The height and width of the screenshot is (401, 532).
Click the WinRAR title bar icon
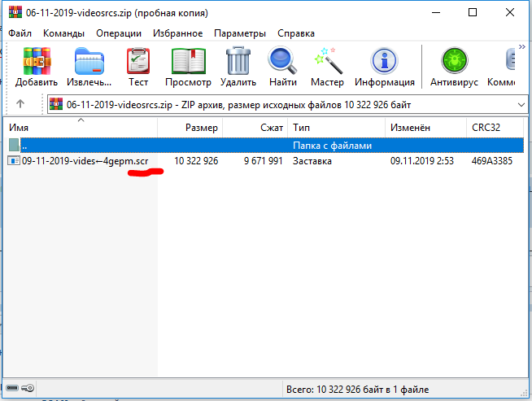click(15, 12)
